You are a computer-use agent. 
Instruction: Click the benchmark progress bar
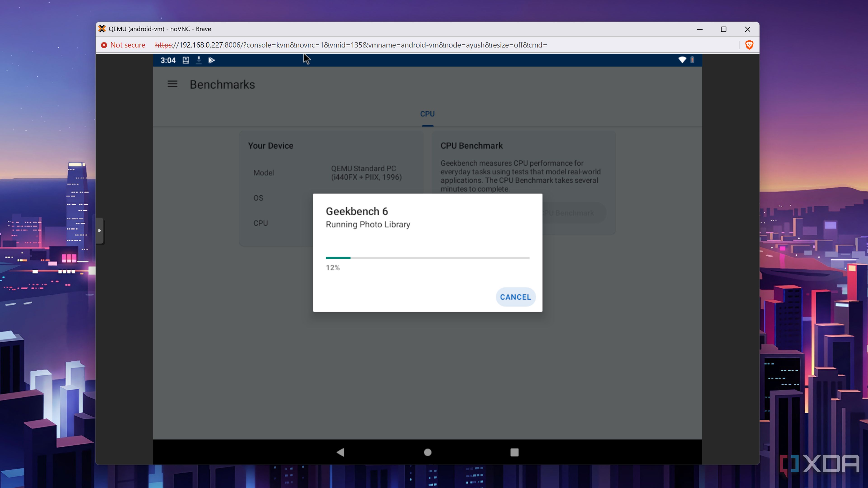click(x=427, y=258)
